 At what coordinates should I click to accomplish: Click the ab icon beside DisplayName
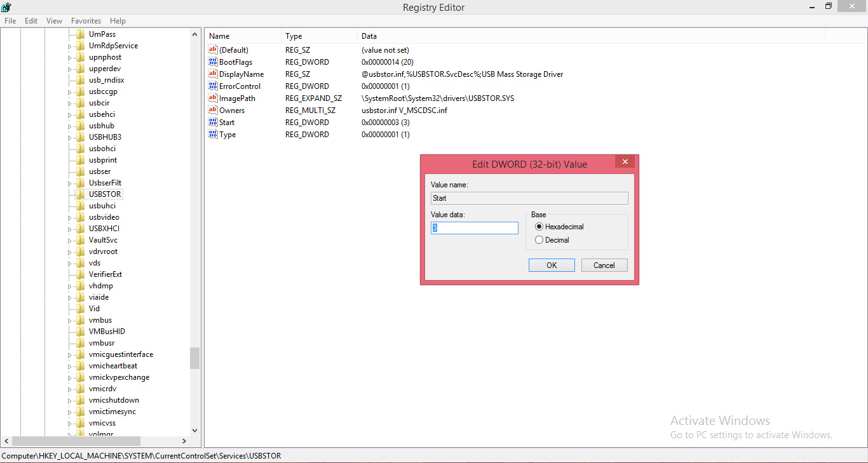(213, 74)
